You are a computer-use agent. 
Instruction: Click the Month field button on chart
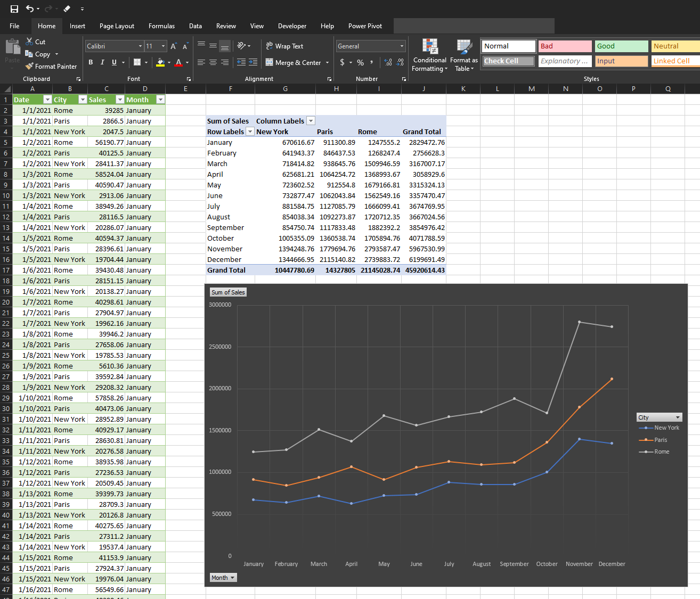tap(223, 578)
